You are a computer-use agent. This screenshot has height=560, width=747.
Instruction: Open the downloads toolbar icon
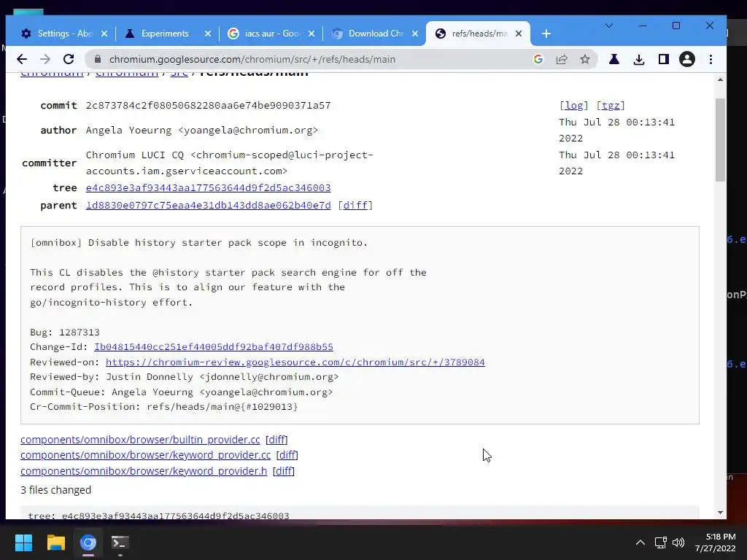coord(639,59)
